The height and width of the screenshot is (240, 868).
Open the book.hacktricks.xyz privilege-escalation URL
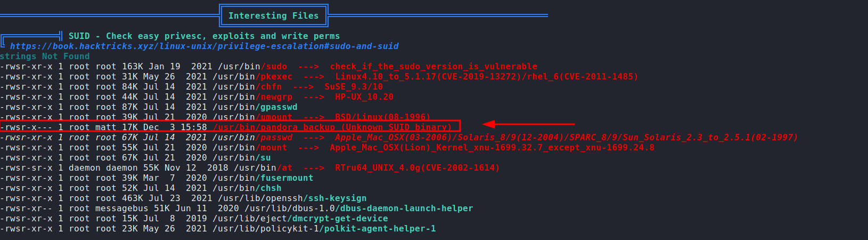(204, 46)
